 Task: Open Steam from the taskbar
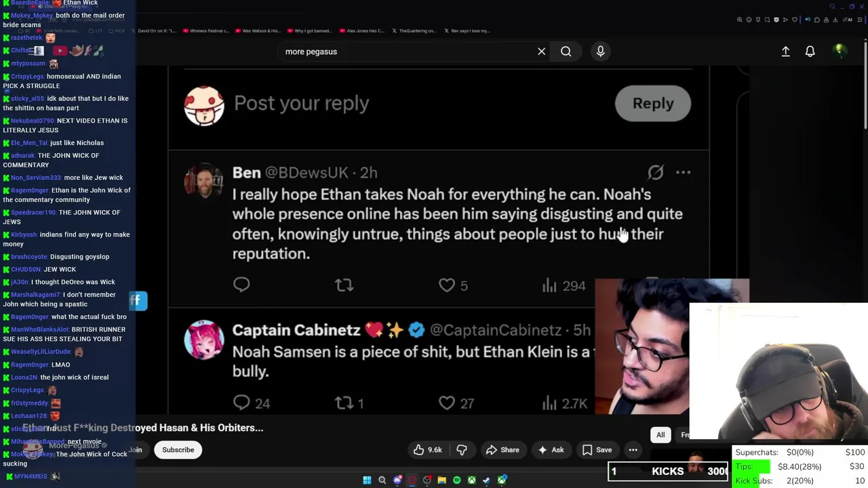(486, 480)
